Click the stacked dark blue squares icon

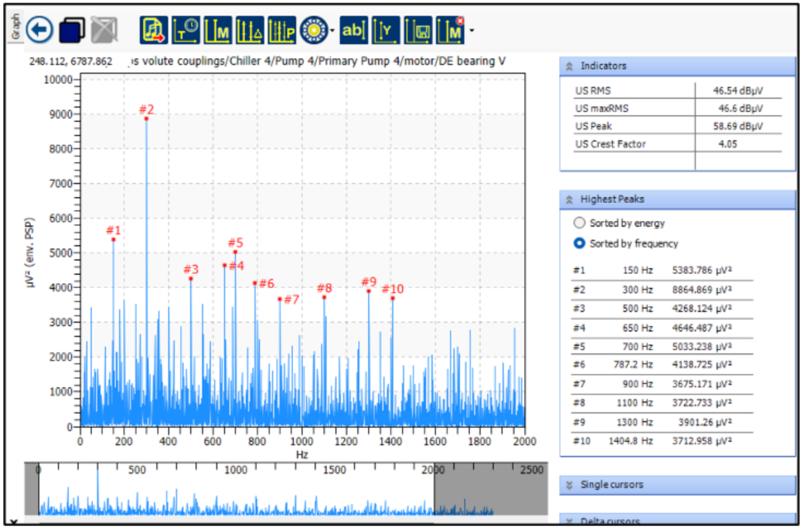point(72,30)
